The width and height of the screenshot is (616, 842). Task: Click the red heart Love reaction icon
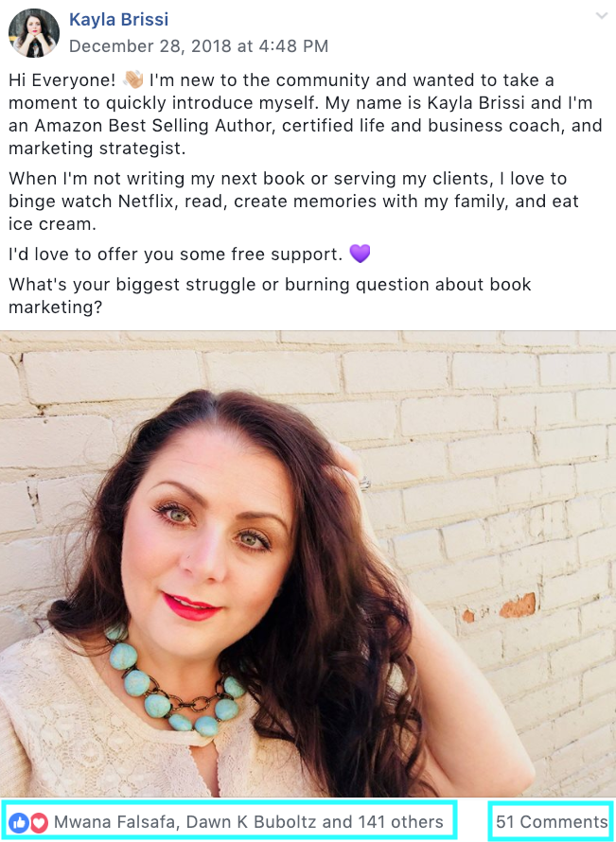point(39,823)
